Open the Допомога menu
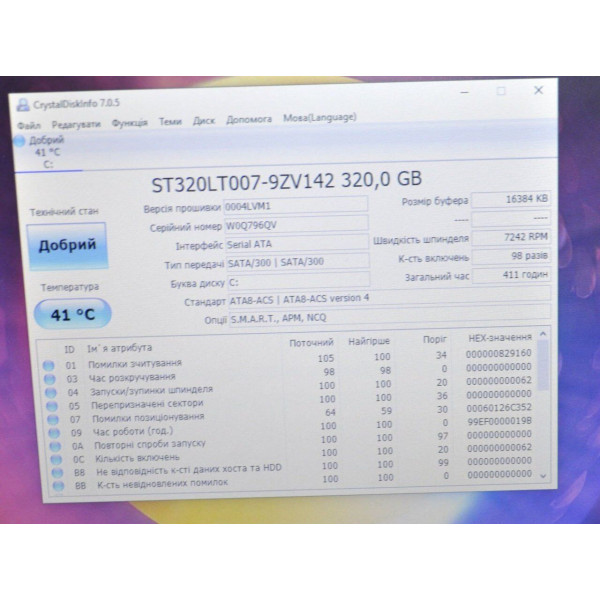 tap(249, 120)
